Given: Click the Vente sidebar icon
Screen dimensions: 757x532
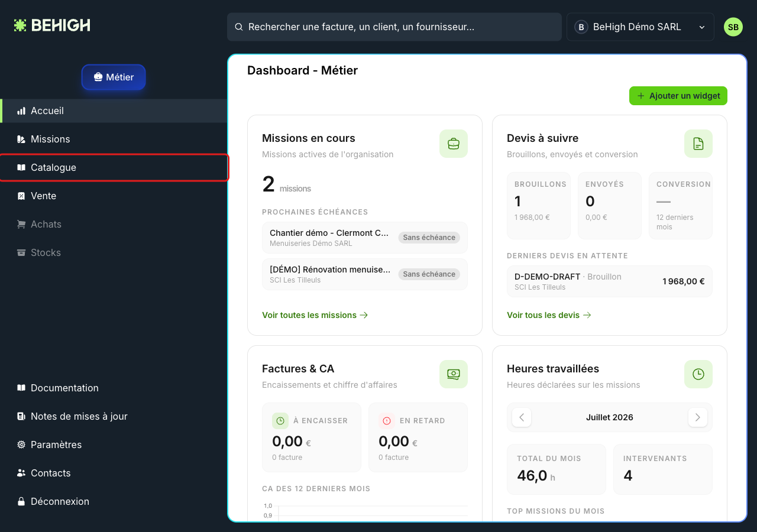Looking at the screenshot, I should coord(21,196).
